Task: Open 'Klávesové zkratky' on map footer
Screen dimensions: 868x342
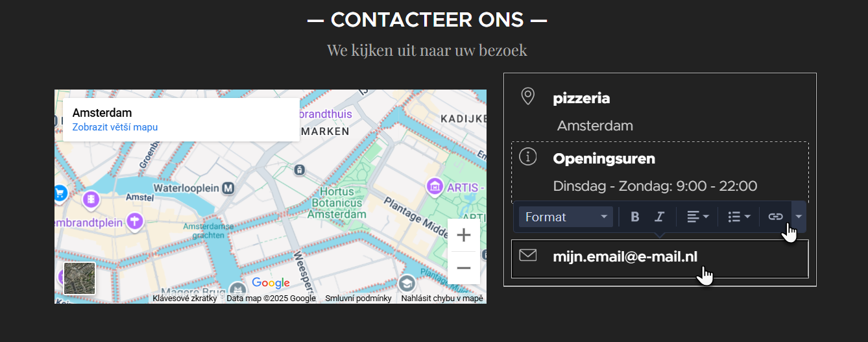Action: pyautogui.click(x=185, y=299)
